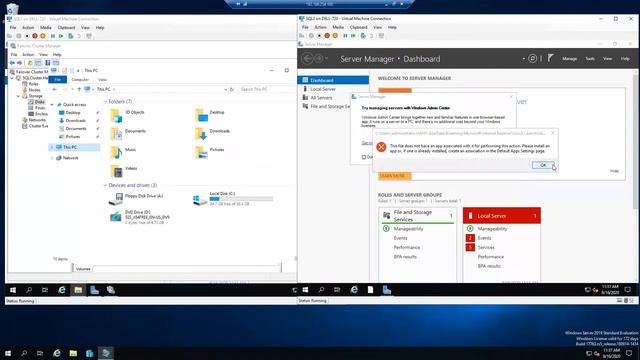Click the Hide link in welcome panel
This screenshot has height=360, width=640.
(614, 171)
